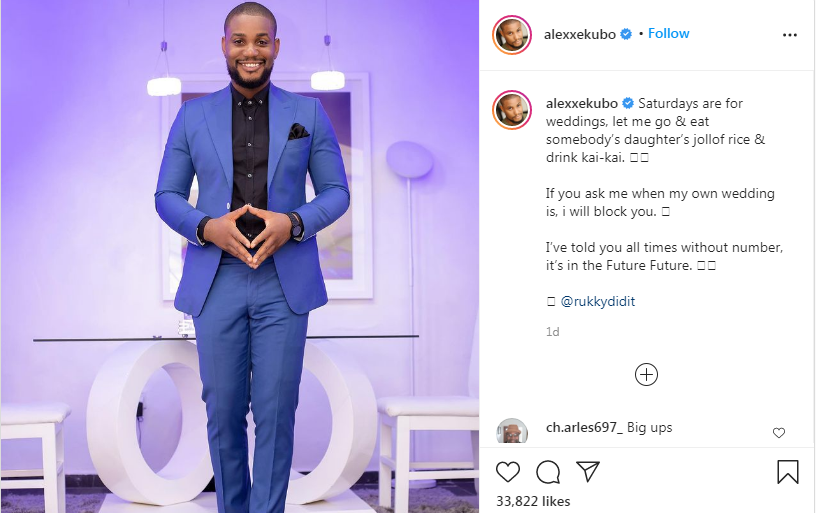Screen dimensions: 816x513
Task: Share post via paper plane icon
Action: pos(588,471)
